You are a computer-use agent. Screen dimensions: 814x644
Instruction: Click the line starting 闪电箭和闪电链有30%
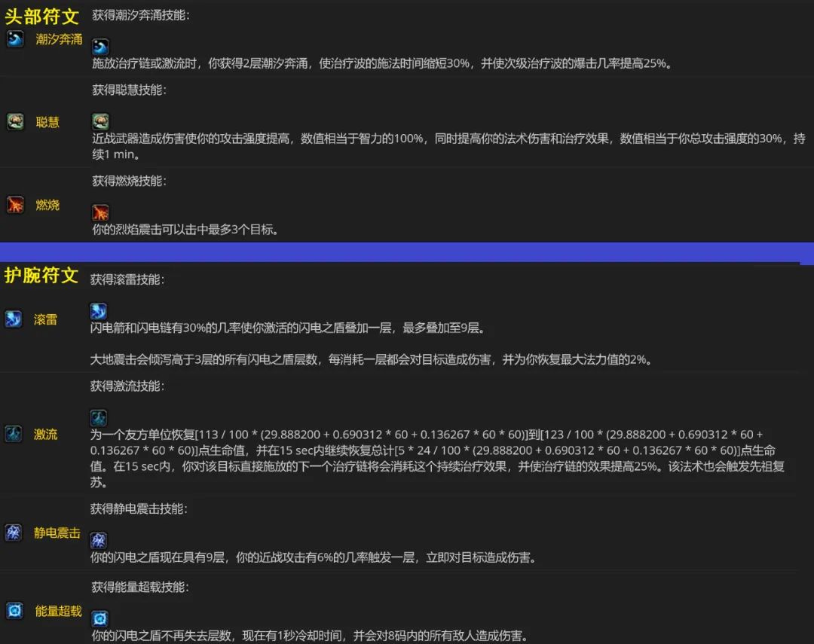[288, 328]
